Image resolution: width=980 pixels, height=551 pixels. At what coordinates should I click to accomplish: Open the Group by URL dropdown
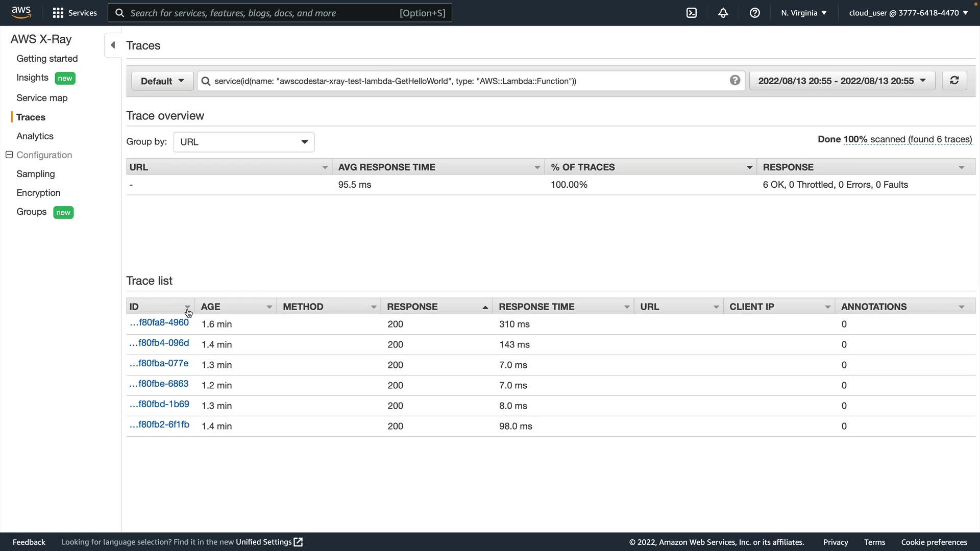click(x=243, y=142)
